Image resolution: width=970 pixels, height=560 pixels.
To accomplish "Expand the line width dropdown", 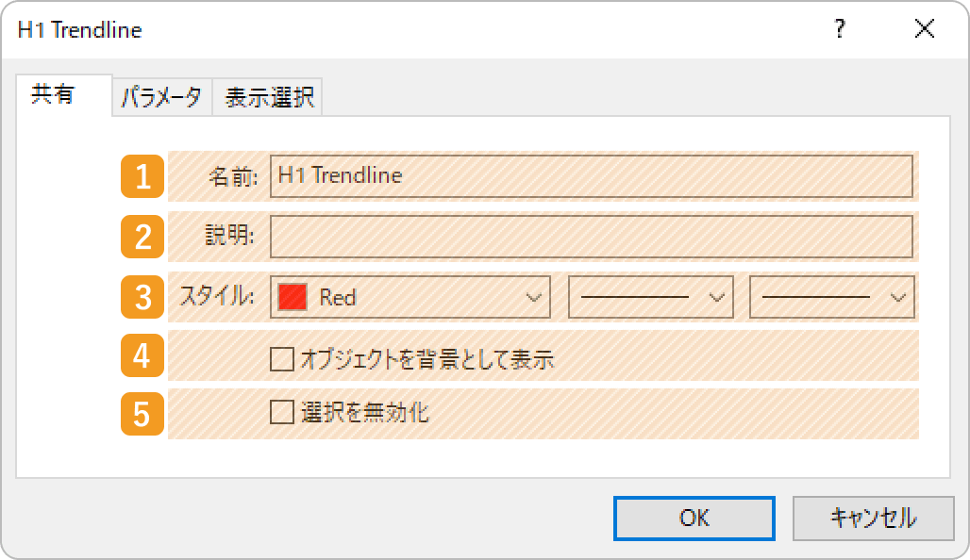I will [832, 297].
